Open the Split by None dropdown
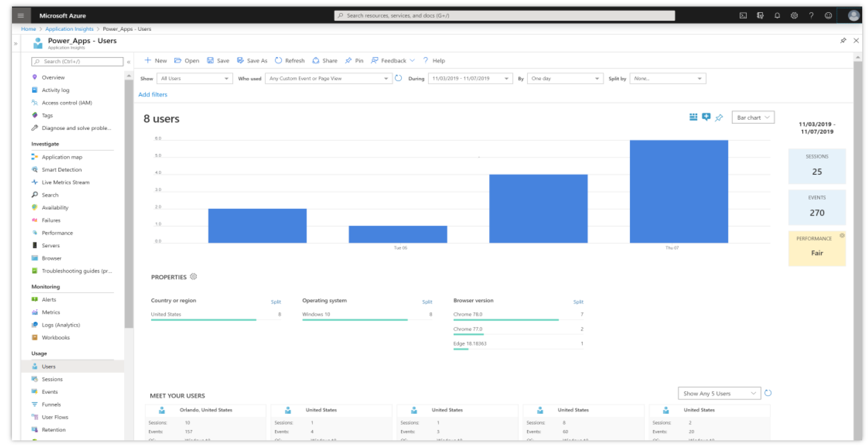This screenshot has height=448, width=868. click(x=667, y=78)
